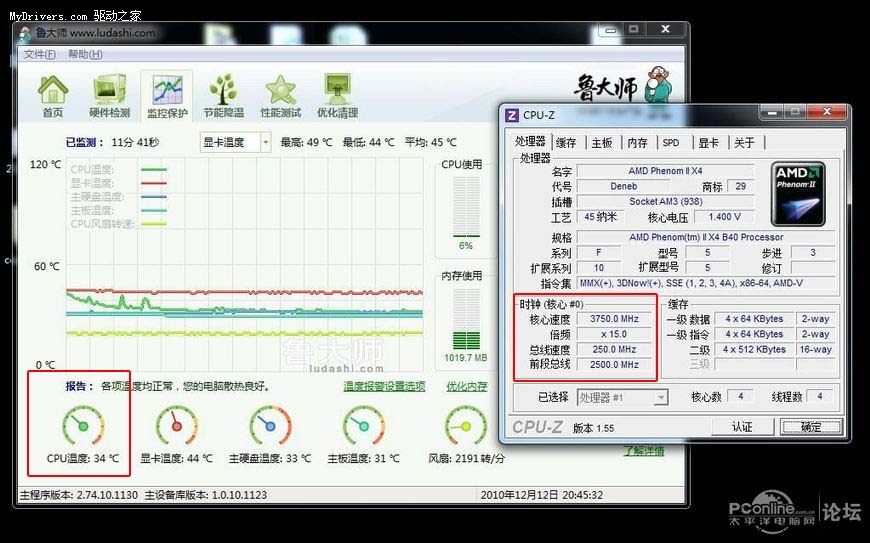Switch to the 主板 tab in CPU-Z
The image size is (870, 543).
(601, 143)
